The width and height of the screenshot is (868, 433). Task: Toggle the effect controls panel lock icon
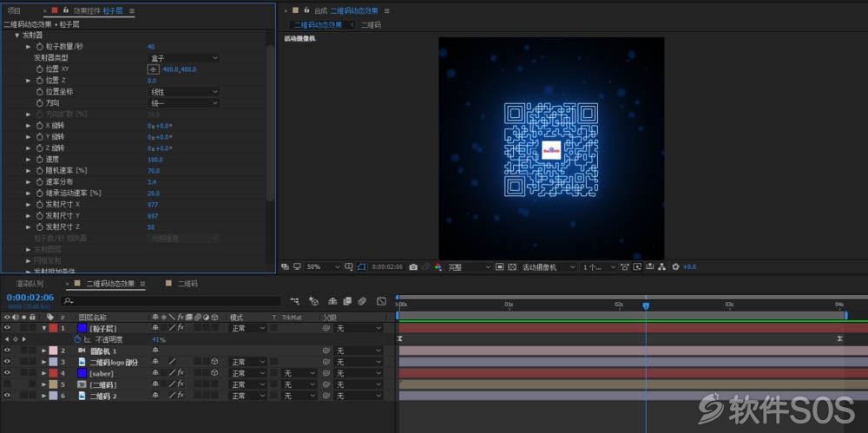click(x=66, y=10)
